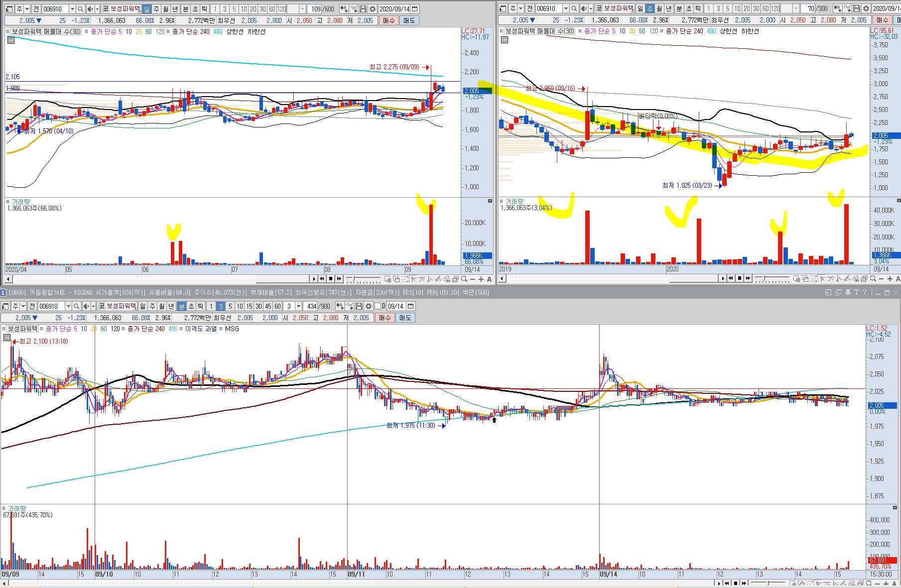Toggle the D checkbox in minute chart toolbar
This screenshot has width=901, height=588.
point(378,306)
